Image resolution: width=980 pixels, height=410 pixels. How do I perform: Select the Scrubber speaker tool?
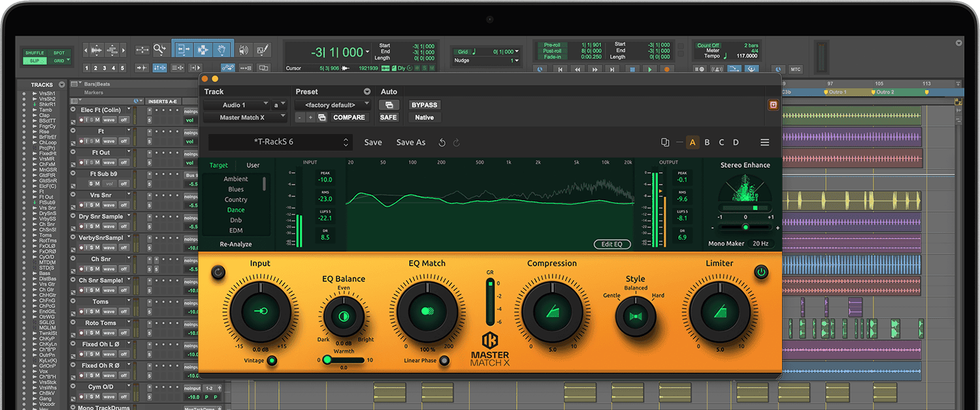pyautogui.click(x=244, y=50)
